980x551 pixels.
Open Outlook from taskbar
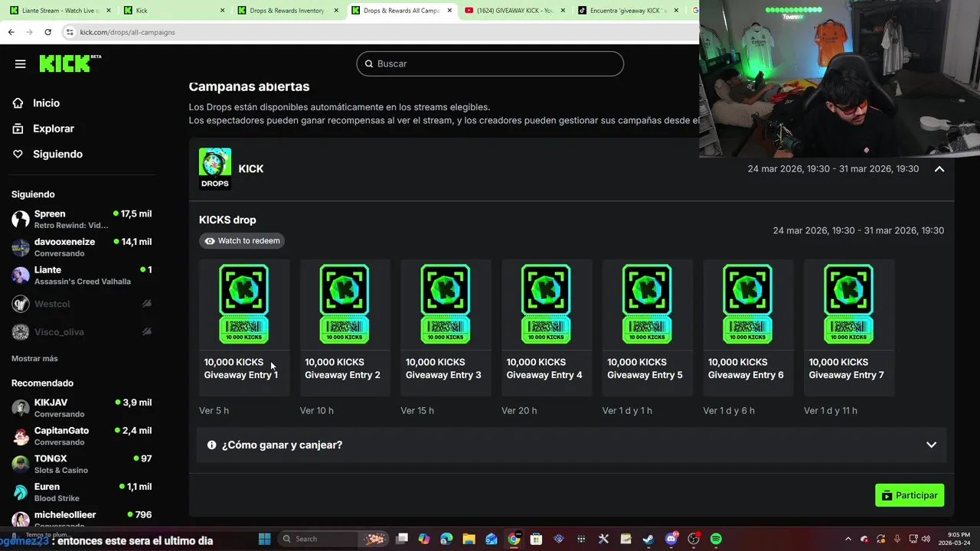click(x=492, y=539)
